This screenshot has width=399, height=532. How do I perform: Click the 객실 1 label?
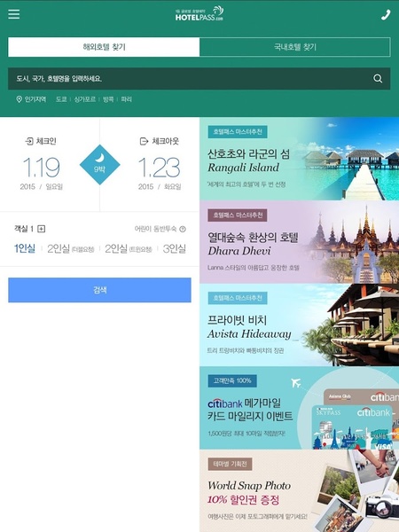(24, 229)
